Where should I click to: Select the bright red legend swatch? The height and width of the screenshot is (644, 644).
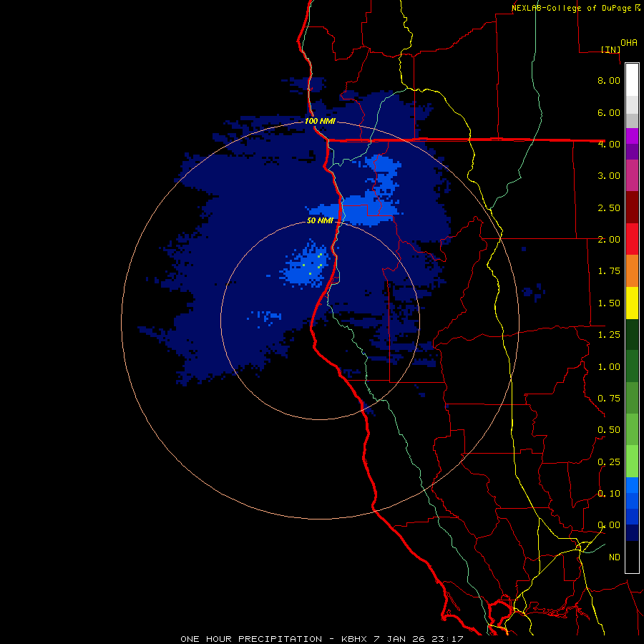tap(632, 239)
